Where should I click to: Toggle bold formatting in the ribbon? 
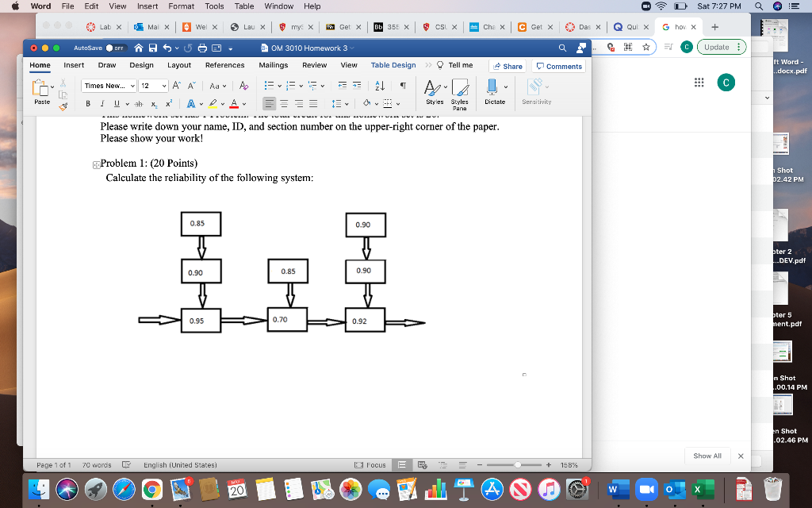(88, 102)
